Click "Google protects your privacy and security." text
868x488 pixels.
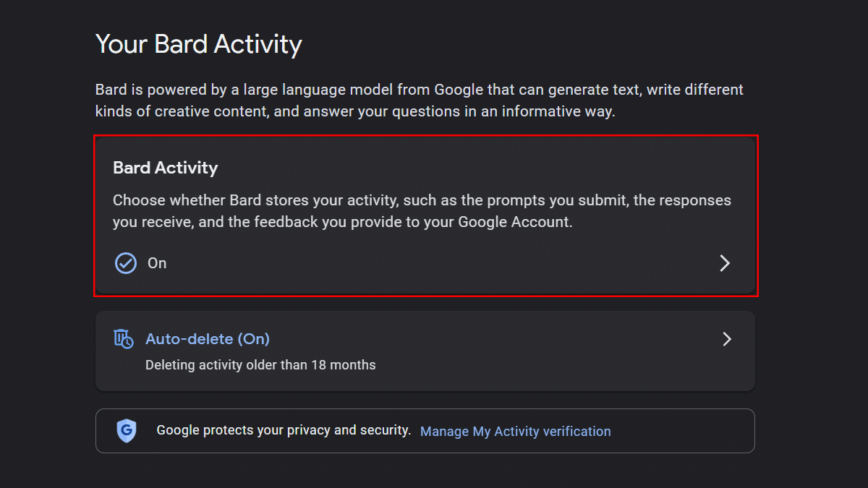tap(284, 430)
